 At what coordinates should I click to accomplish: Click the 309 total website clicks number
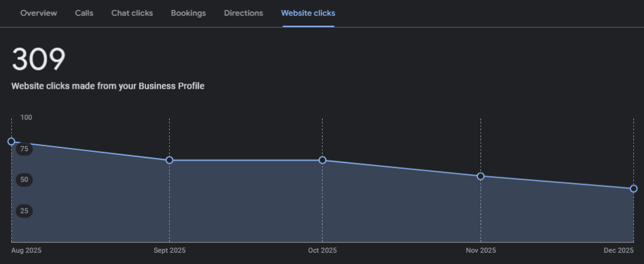point(38,60)
